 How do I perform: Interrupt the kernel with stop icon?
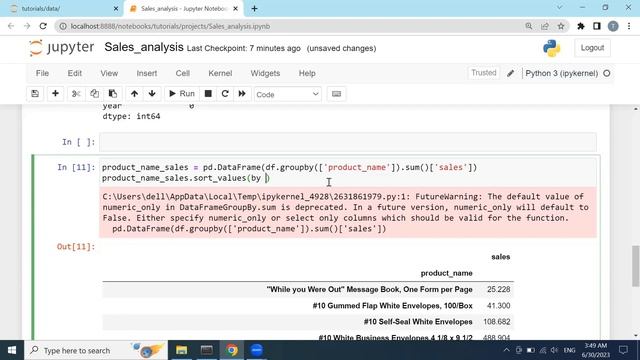click(x=208, y=94)
